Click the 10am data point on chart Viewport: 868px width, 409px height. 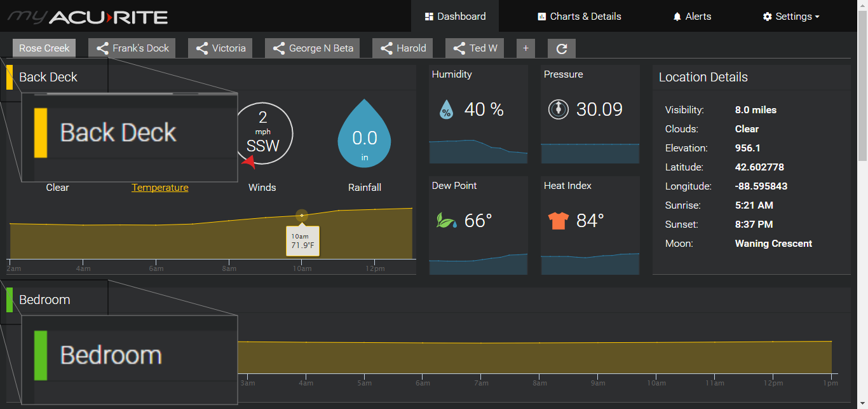302,216
